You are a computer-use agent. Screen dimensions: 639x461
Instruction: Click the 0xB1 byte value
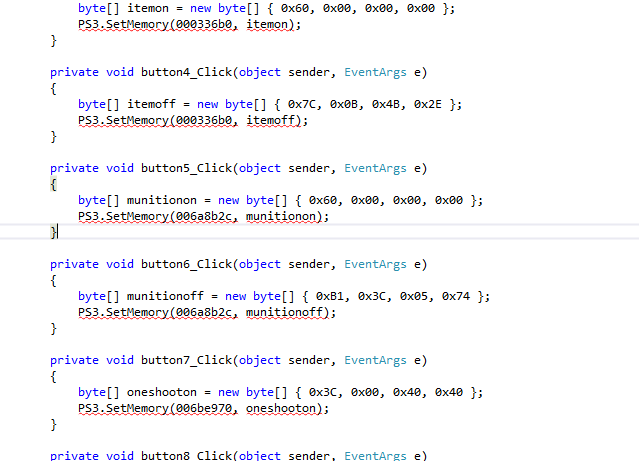point(329,296)
